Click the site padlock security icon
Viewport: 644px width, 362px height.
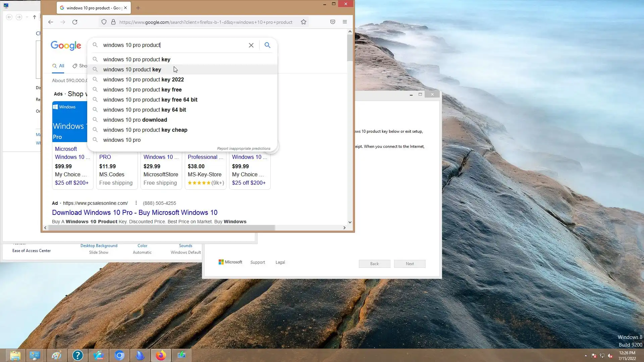(113, 22)
